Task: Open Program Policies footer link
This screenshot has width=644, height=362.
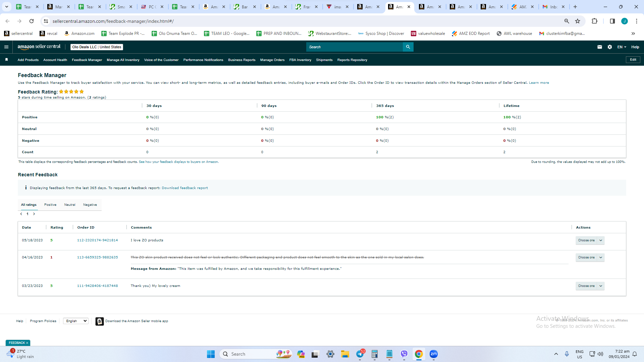Action: click(x=43, y=321)
